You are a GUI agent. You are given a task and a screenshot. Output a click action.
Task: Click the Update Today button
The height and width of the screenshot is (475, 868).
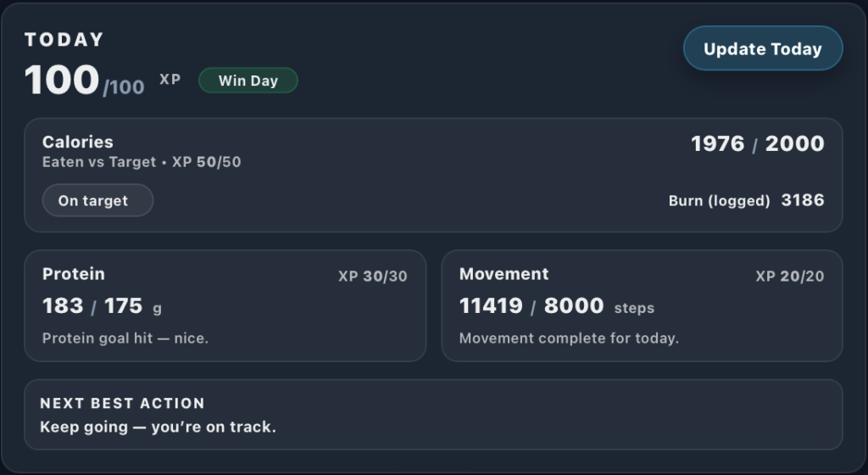click(763, 49)
